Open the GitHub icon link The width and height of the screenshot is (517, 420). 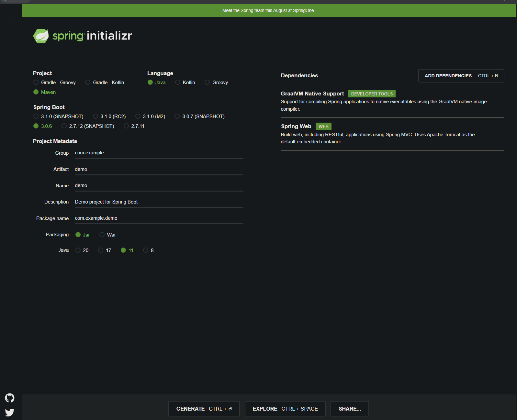10,398
